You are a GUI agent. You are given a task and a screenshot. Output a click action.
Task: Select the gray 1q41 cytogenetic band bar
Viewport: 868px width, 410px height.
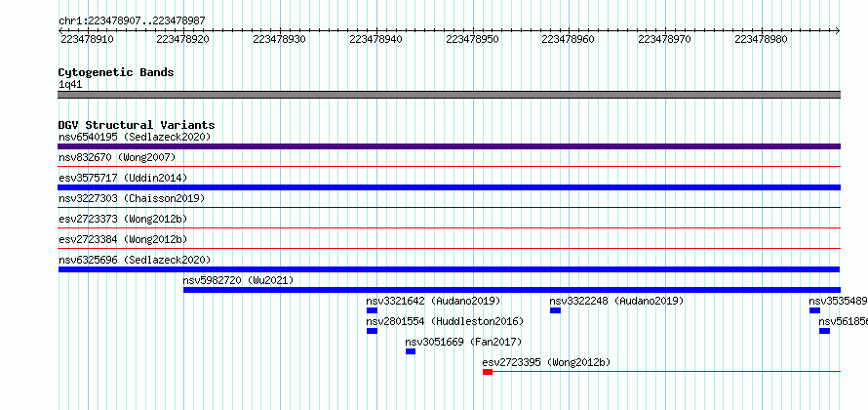(x=449, y=95)
